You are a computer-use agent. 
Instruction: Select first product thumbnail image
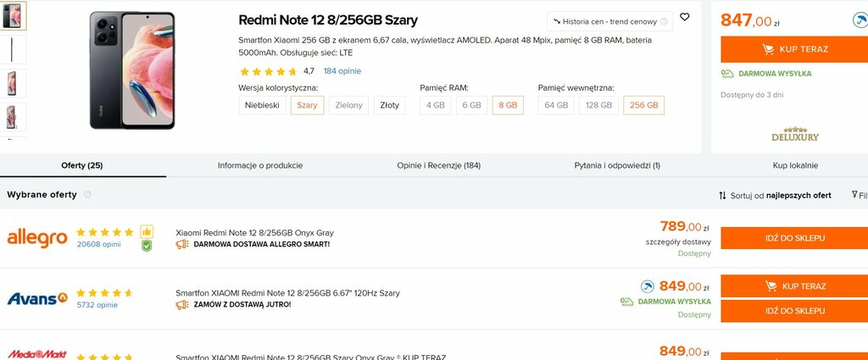13,15
